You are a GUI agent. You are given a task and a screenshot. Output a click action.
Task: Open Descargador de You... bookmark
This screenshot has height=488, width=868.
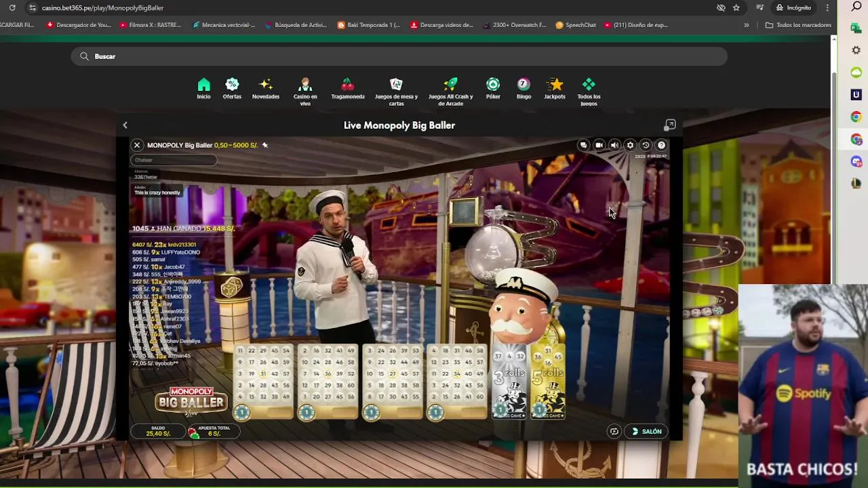click(x=79, y=25)
